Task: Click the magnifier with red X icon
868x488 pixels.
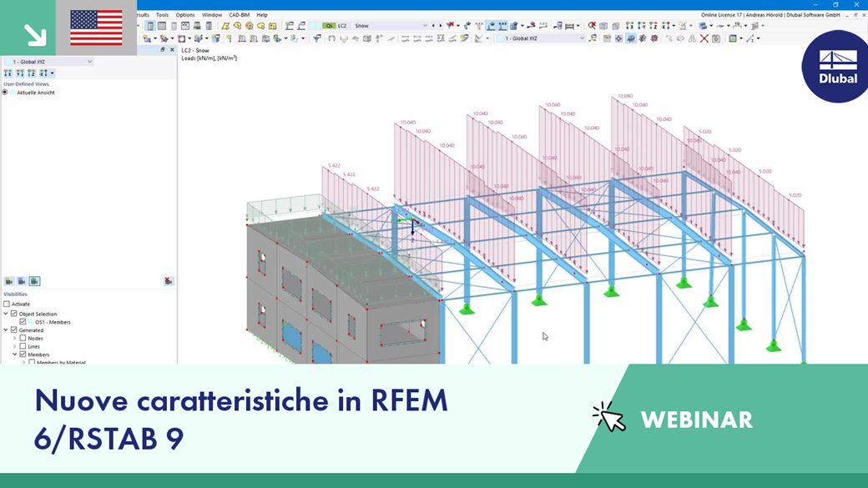Action: point(592,26)
